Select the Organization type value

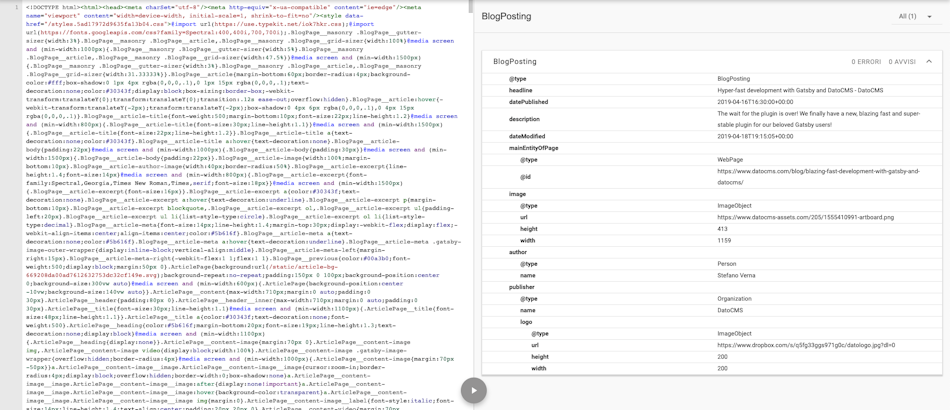(x=734, y=299)
